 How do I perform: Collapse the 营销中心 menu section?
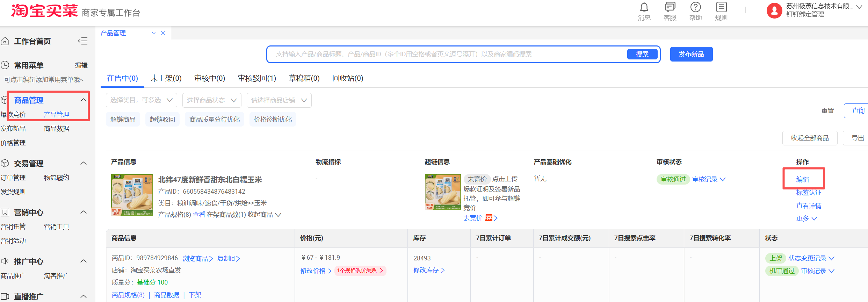tap(84, 212)
